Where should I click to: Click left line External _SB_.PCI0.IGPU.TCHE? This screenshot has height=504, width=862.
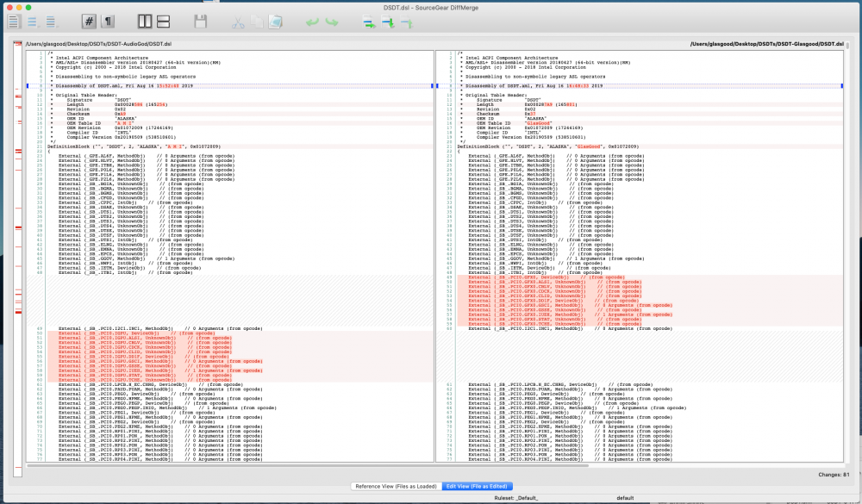click(145, 380)
